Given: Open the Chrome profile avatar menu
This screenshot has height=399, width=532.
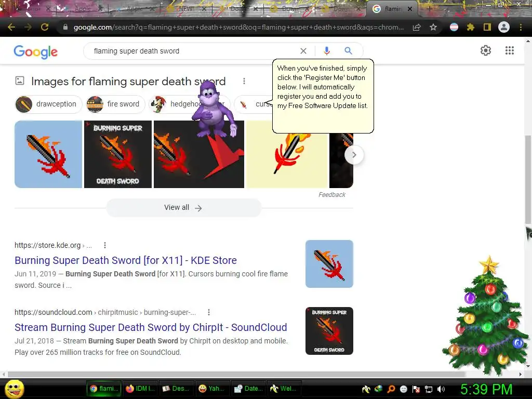Looking at the screenshot, I should (504, 27).
